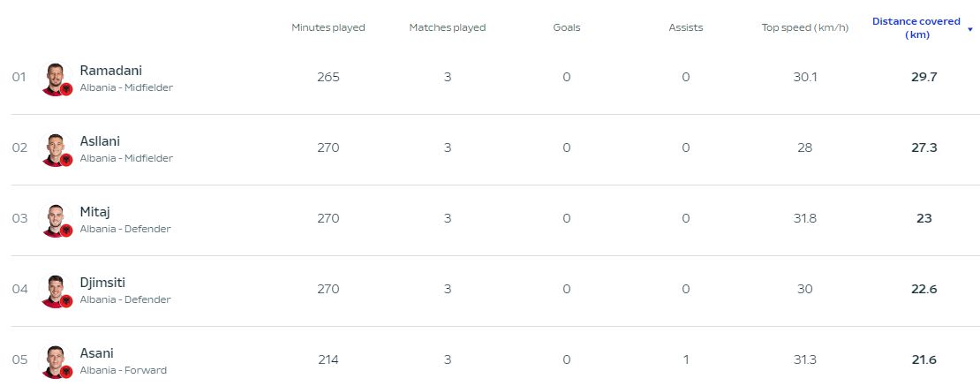Click Distance covered (km) header text
This screenshot has height=386, width=980.
(916, 28)
